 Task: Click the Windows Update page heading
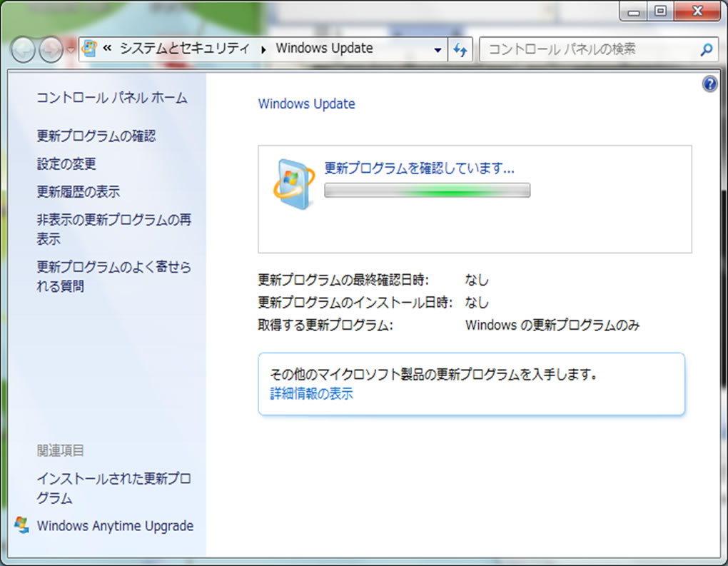pos(306,103)
